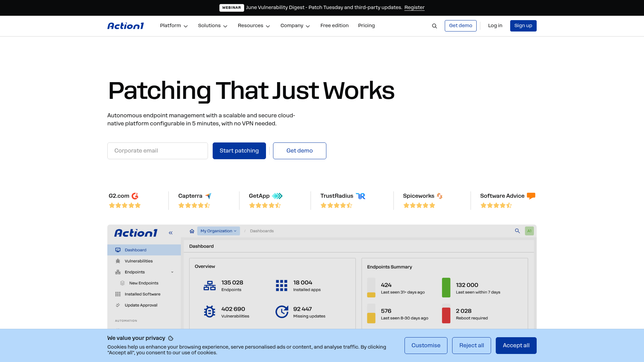Click the Capterra star rating
This screenshot has height=362, width=644.
point(194,205)
